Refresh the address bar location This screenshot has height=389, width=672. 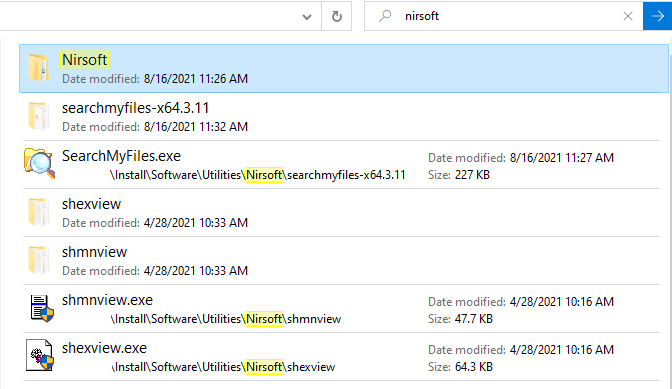[337, 16]
